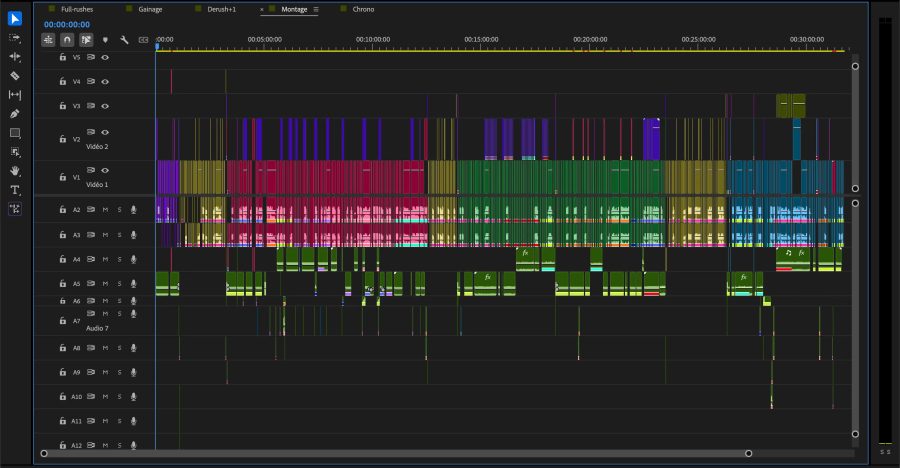Click the bottom handle of audio tracks scrollbar

click(x=855, y=434)
